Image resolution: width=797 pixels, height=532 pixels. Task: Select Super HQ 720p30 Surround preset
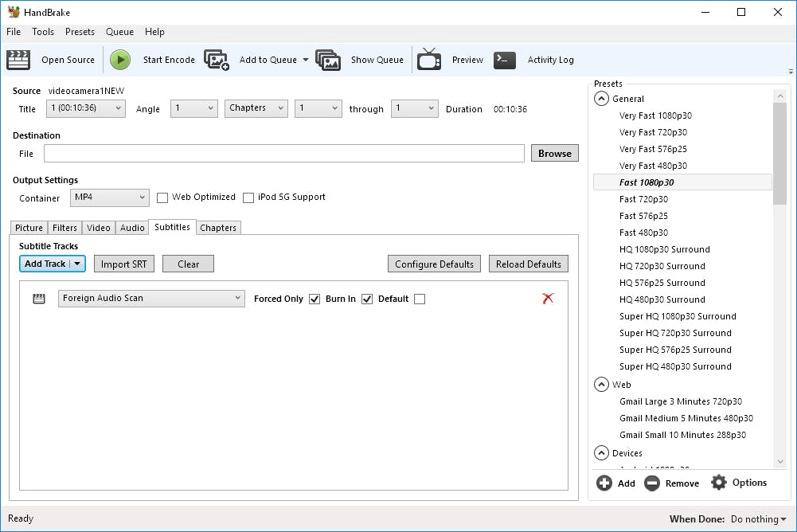point(675,333)
